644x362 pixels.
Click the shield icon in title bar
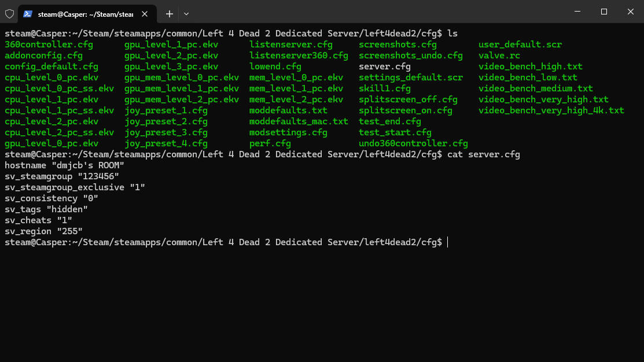9,14
